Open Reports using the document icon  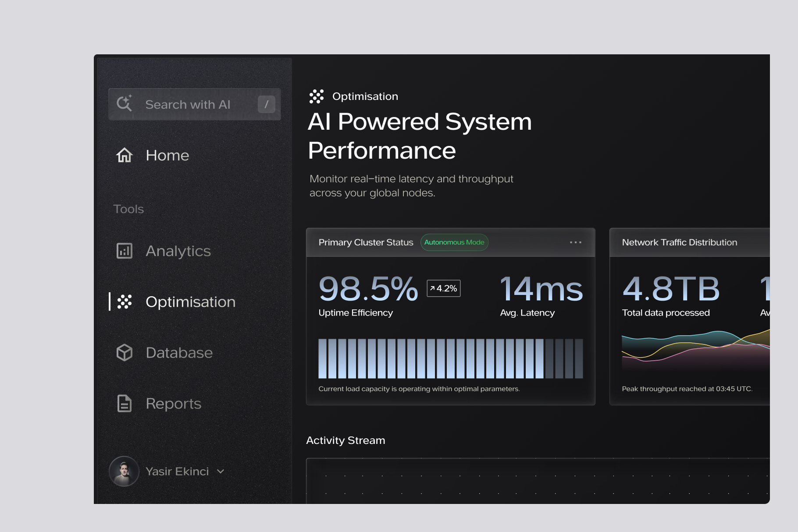[x=124, y=403]
